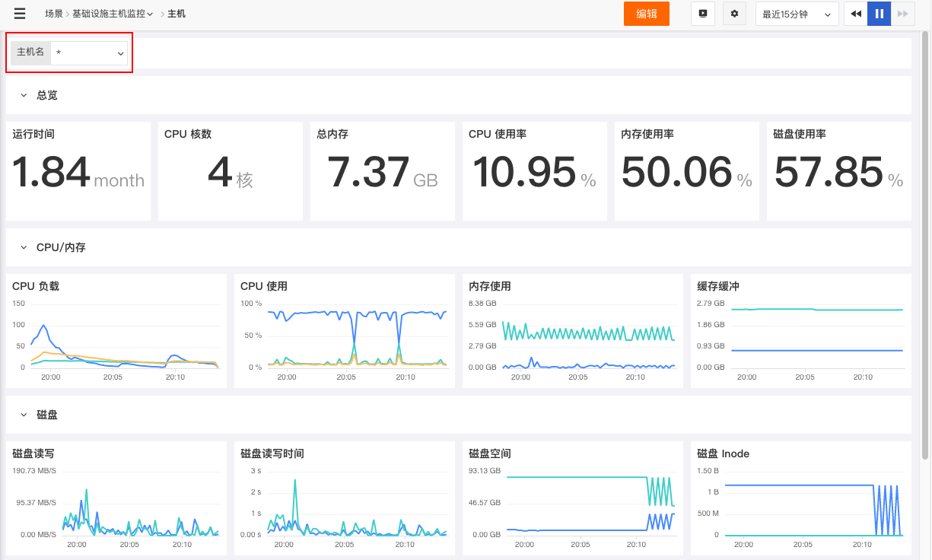Click the CPU 使用率 stat panel
Screen dimensions: 932x560
click(x=535, y=171)
